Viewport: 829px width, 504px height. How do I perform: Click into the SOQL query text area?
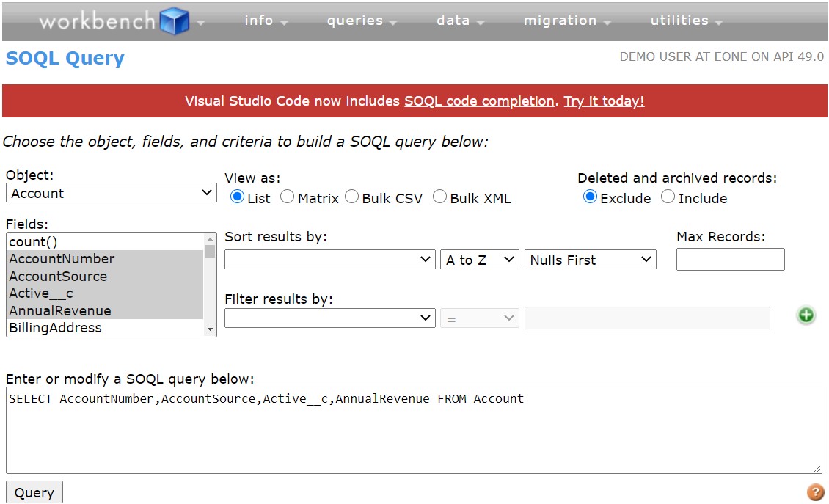414,430
